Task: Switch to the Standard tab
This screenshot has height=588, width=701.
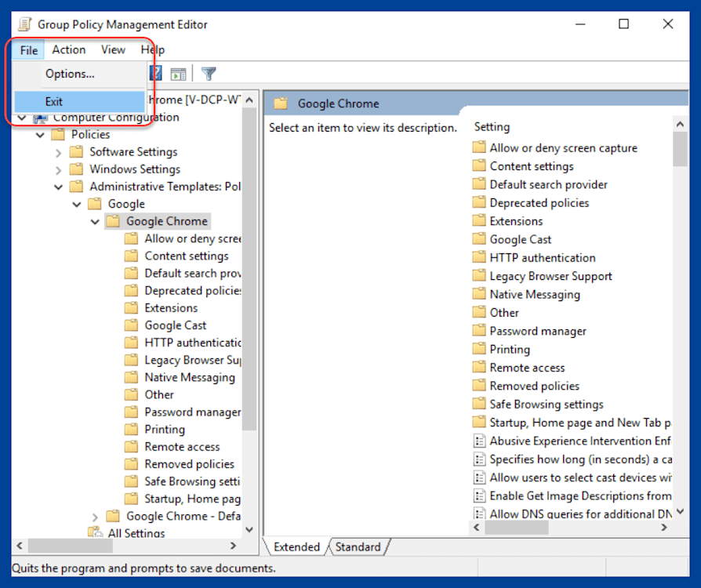Action: tap(357, 546)
